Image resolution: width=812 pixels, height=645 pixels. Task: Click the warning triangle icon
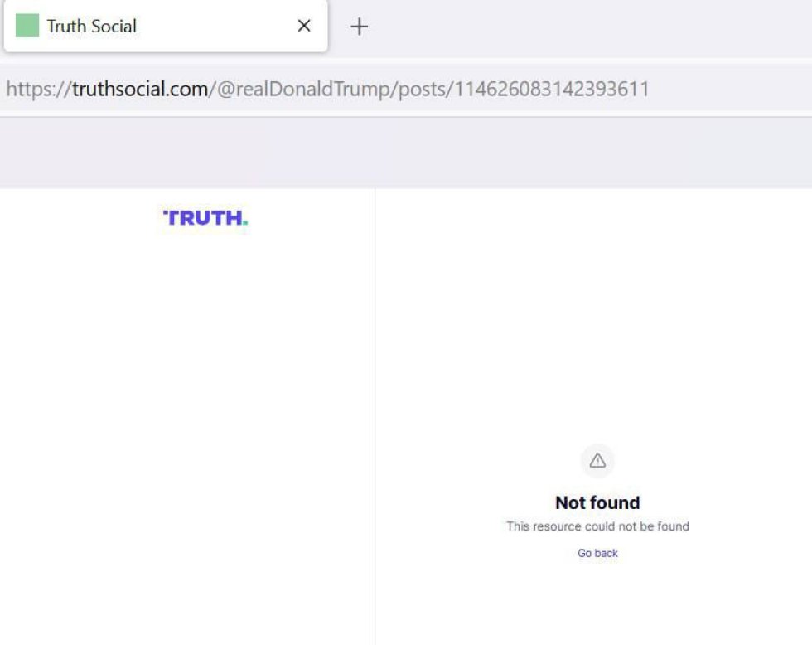click(597, 461)
